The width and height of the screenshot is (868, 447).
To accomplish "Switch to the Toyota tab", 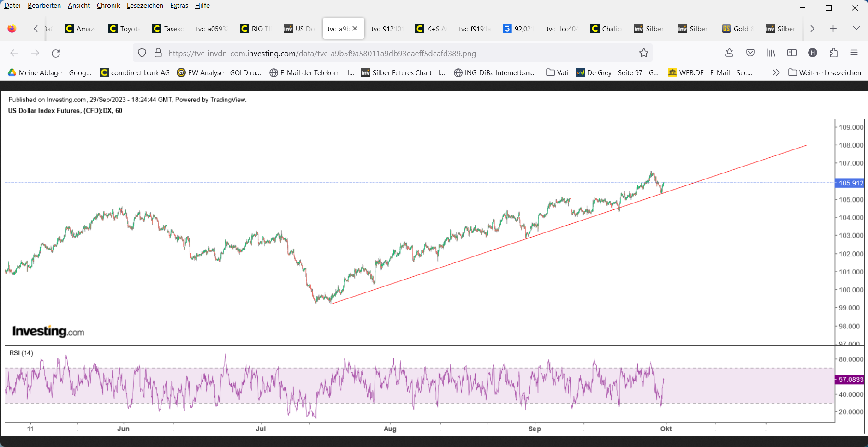I will coord(125,29).
